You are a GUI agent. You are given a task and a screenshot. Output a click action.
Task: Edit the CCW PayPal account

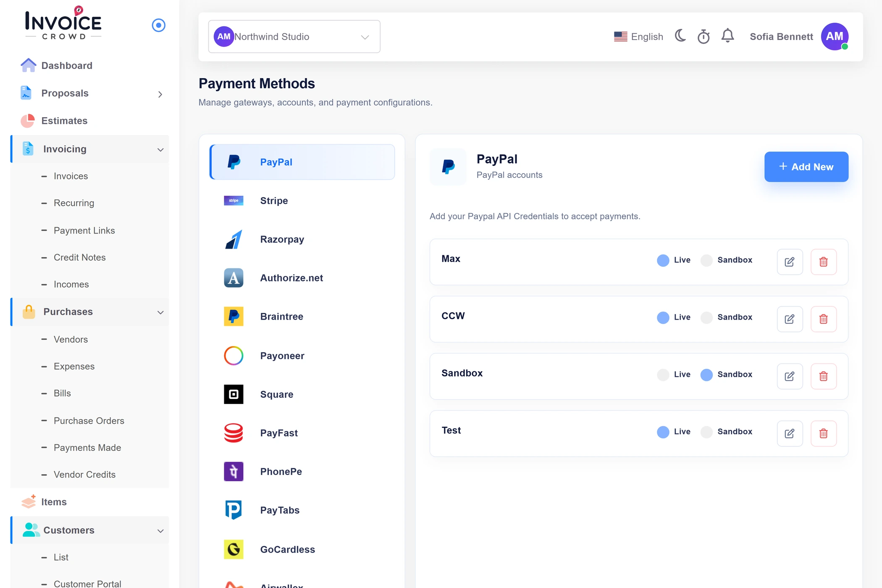790,319
